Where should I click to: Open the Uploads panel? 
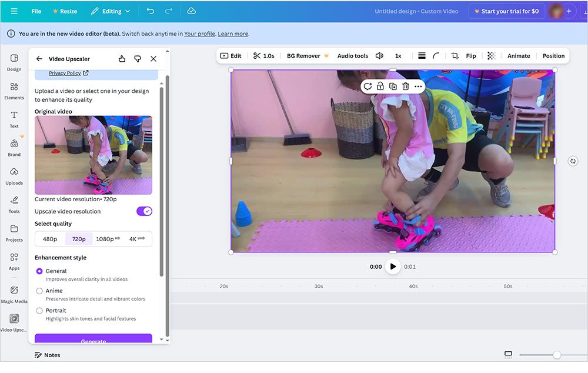coord(14,174)
